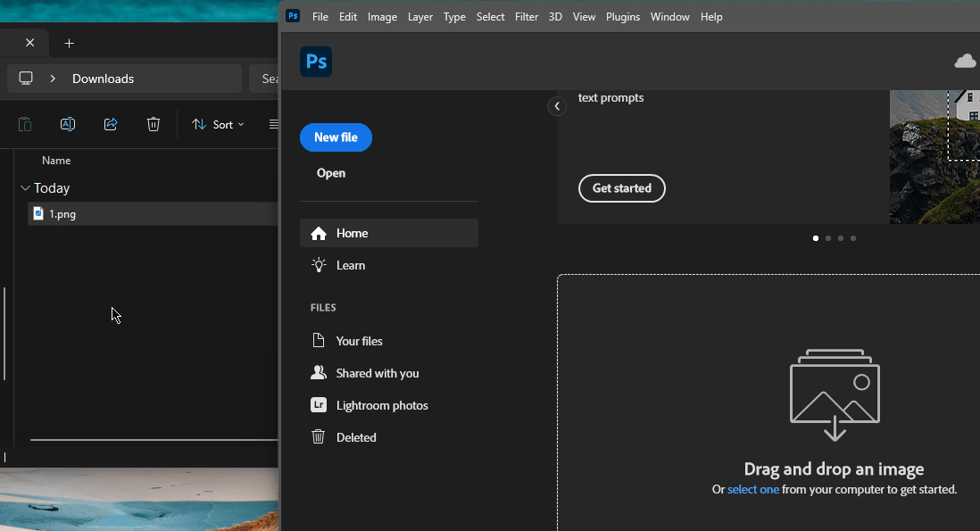
Task: Open the Sort dropdown in File Explorer
Action: pyautogui.click(x=218, y=124)
